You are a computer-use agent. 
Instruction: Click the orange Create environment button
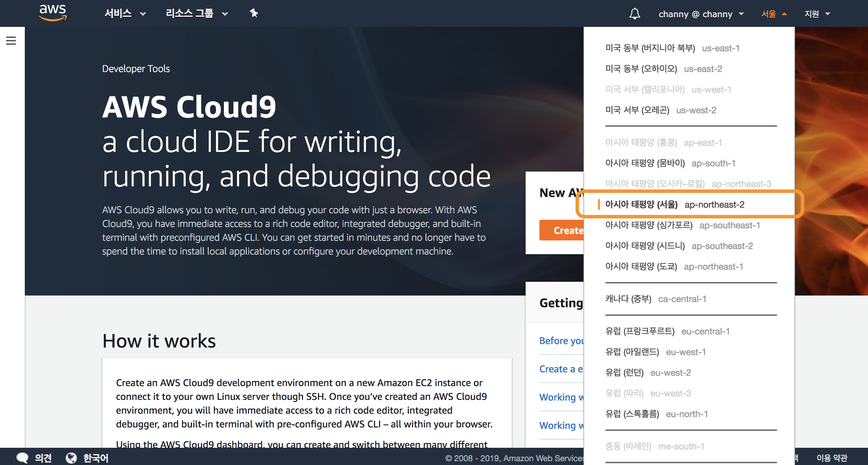[562, 230]
